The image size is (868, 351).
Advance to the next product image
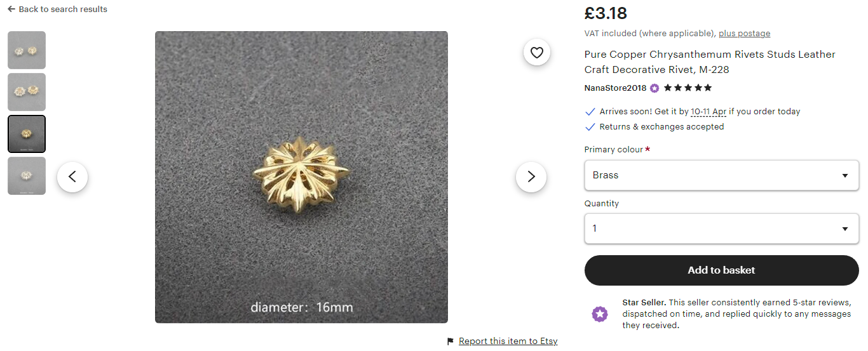(531, 176)
